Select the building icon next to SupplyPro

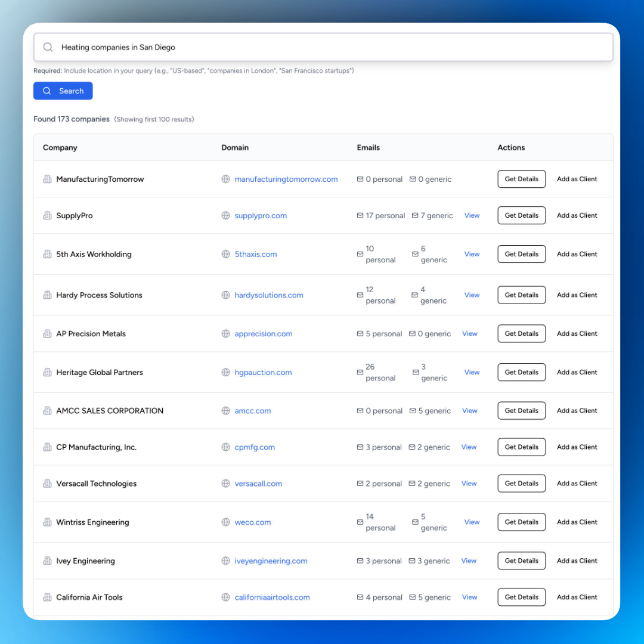tap(48, 215)
